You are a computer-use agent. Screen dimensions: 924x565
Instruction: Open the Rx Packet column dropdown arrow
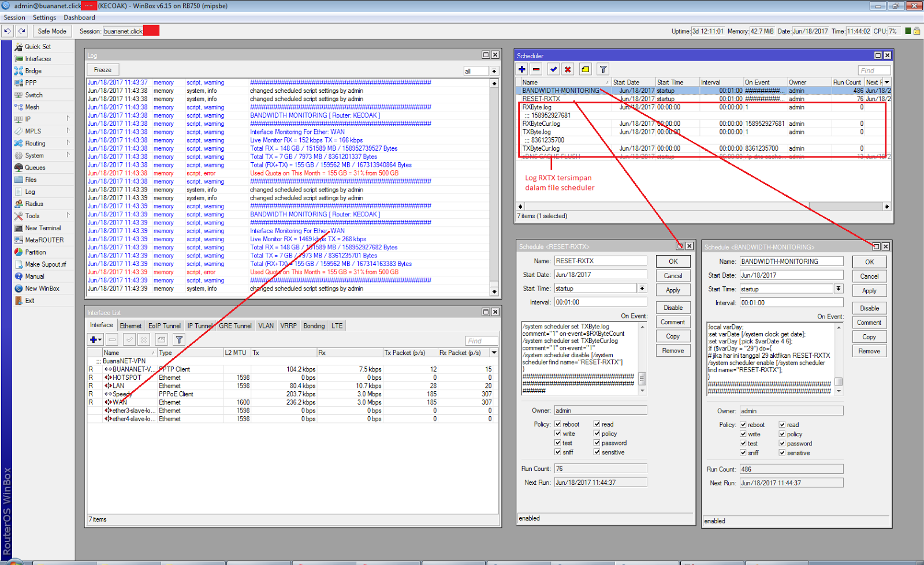click(494, 353)
